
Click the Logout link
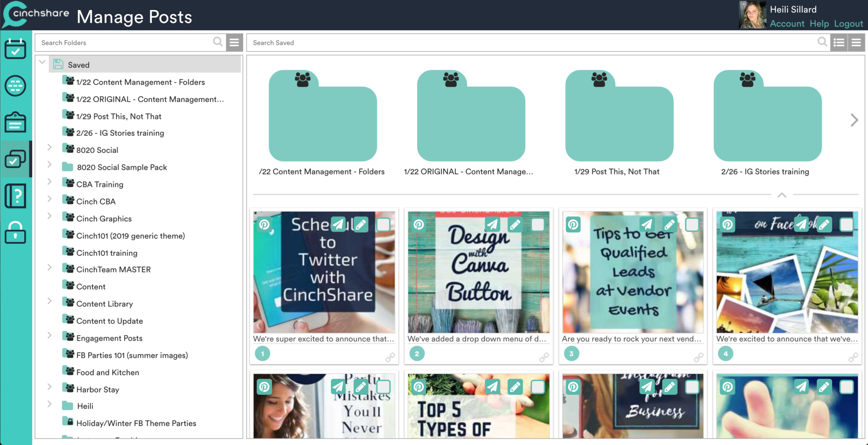click(x=848, y=24)
